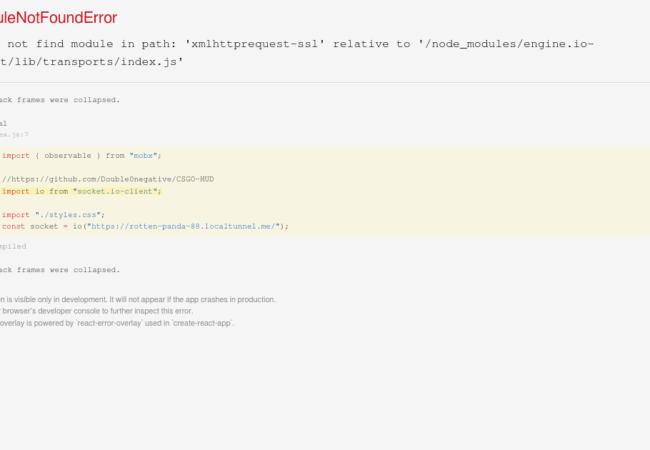Click the ModuleNotFoundError red heading

(59, 18)
